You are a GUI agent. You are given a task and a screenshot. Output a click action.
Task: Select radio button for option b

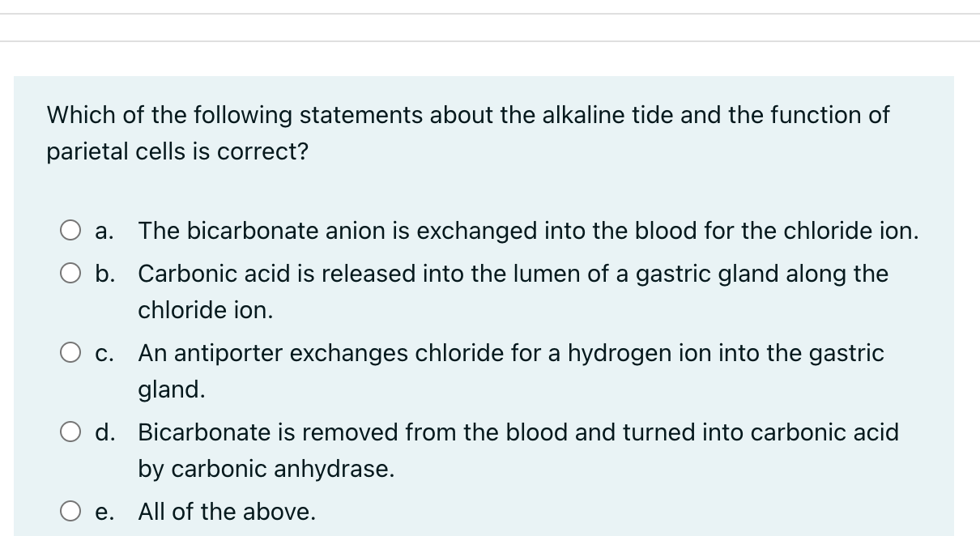(73, 274)
